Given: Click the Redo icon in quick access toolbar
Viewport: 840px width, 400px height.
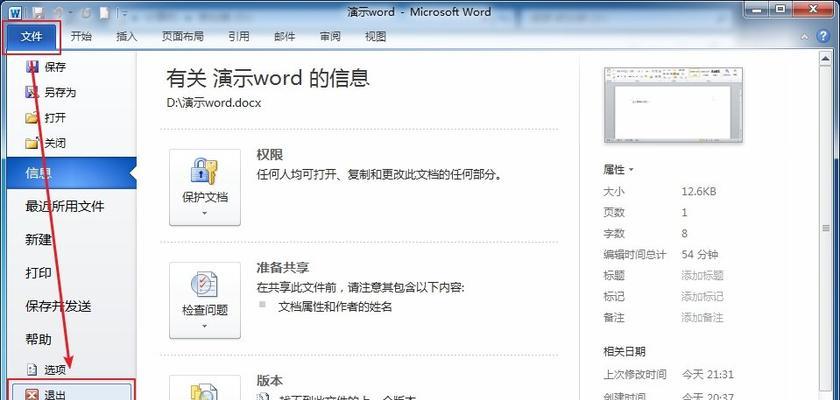Looking at the screenshot, I should coord(86,12).
